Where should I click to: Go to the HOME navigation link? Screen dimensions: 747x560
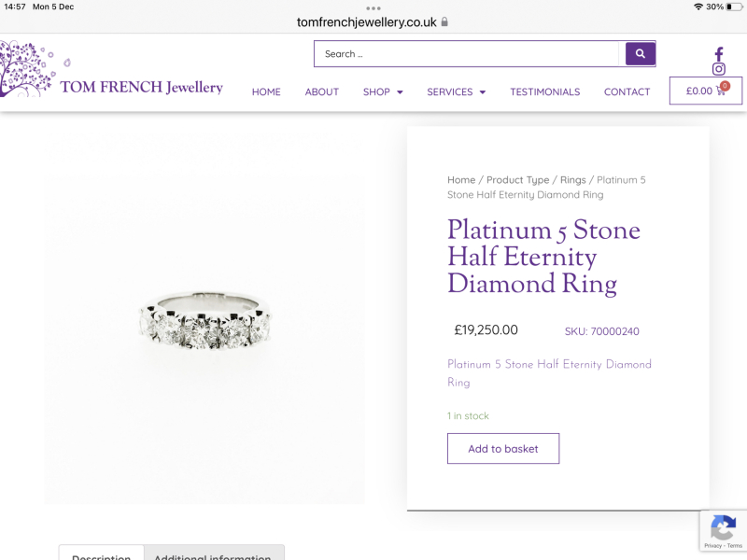tap(266, 91)
